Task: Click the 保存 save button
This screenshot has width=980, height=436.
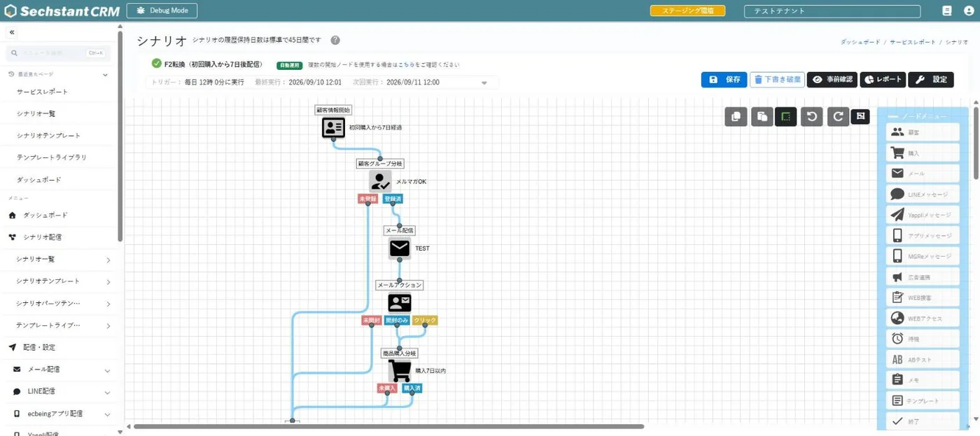Action: point(724,80)
